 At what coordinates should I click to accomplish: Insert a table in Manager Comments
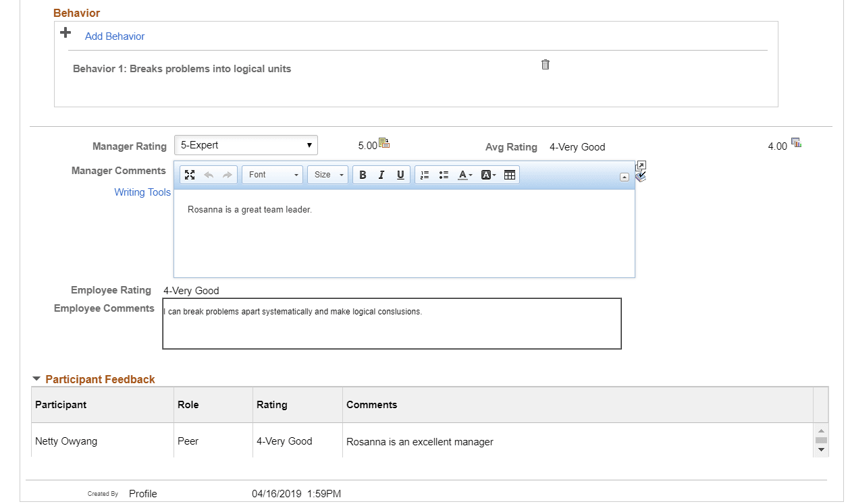pyautogui.click(x=510, y=174)
